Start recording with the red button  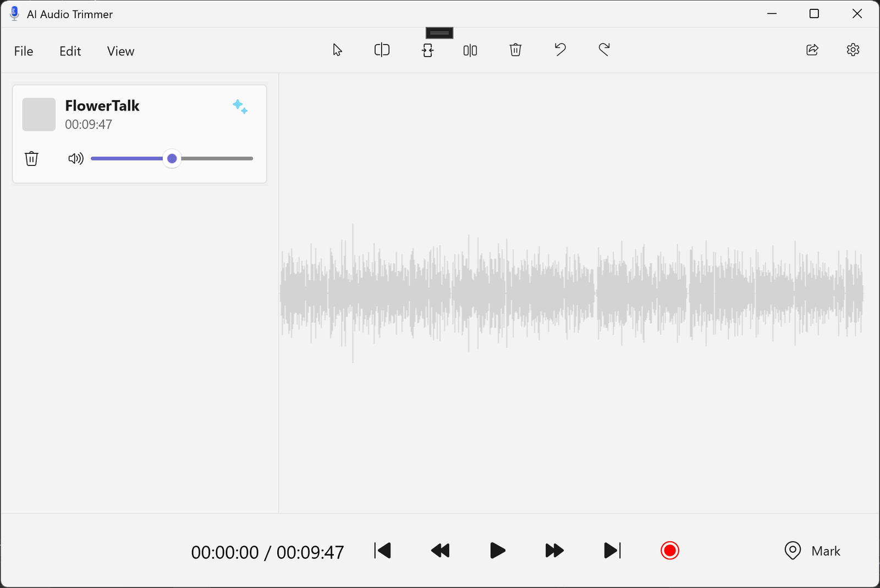click(x=670, y=551)
